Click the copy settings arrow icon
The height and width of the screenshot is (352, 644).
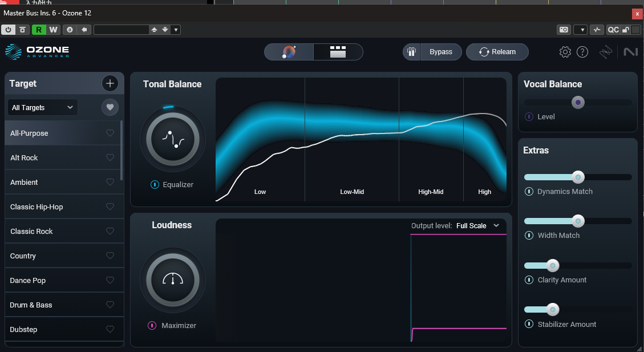point(84,30)
